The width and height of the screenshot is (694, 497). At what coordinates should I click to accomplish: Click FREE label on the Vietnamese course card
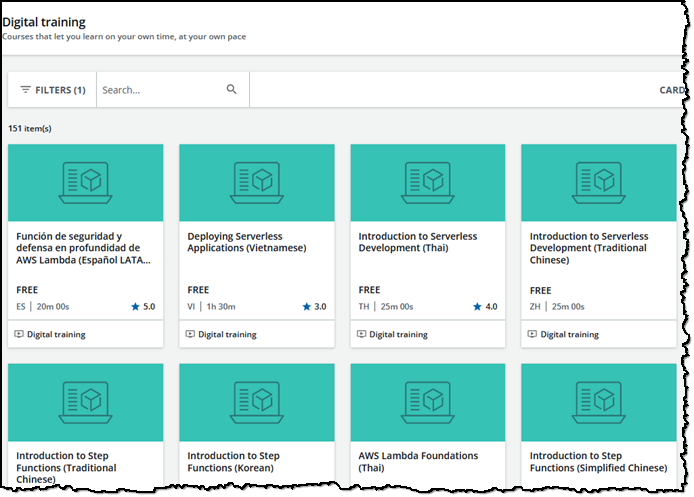pyautogui.click(x=198, y=290)
